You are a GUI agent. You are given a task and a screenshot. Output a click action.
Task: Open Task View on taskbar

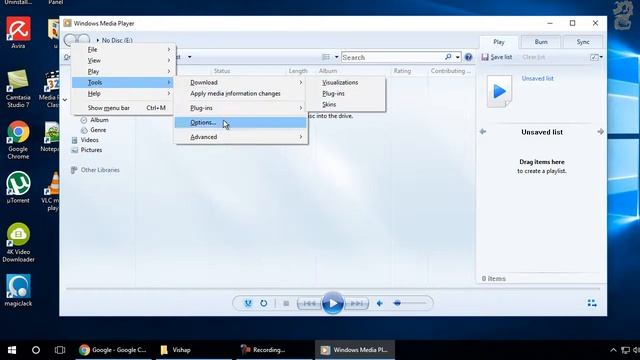pos(60,350)
